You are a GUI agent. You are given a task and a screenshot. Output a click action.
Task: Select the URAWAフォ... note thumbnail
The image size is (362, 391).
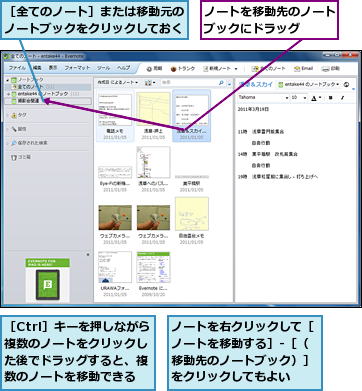[115, 274]
